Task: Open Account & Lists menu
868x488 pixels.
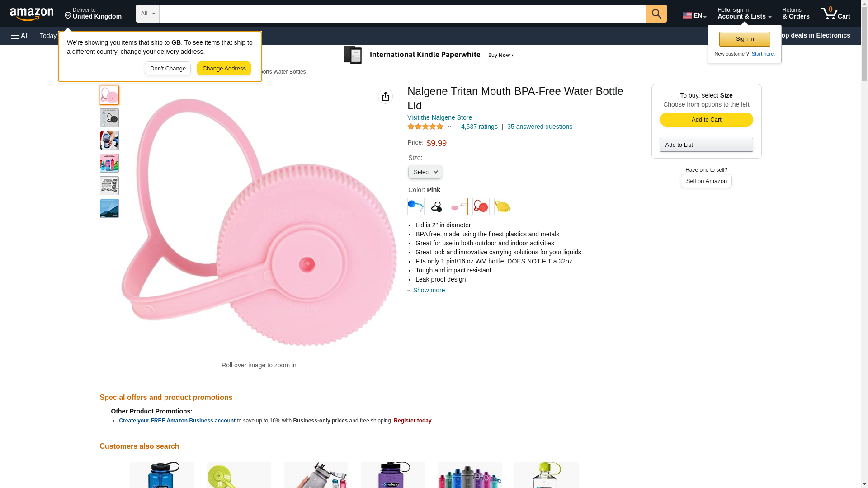Action: click(744, 14)
